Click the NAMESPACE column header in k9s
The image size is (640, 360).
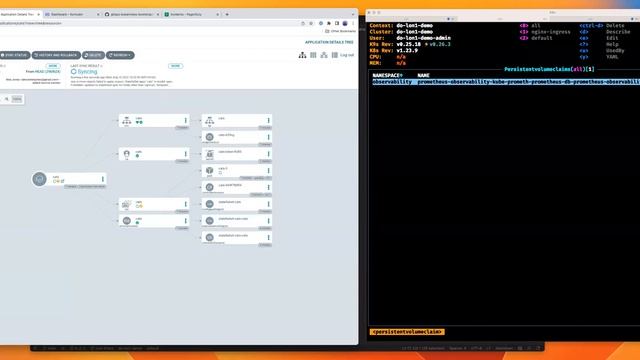(388, 76)
